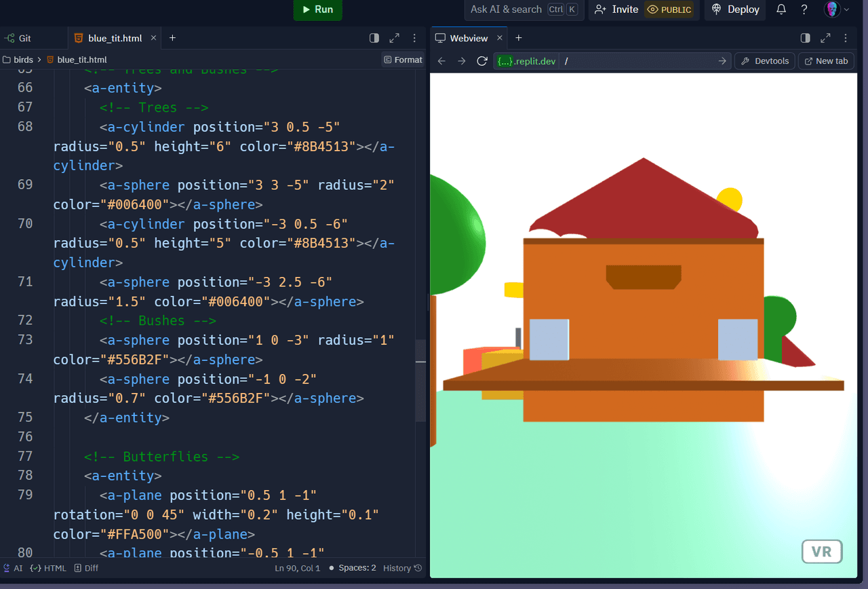
Task: Toggle editor pane split layout
Action: click(374, 38)
